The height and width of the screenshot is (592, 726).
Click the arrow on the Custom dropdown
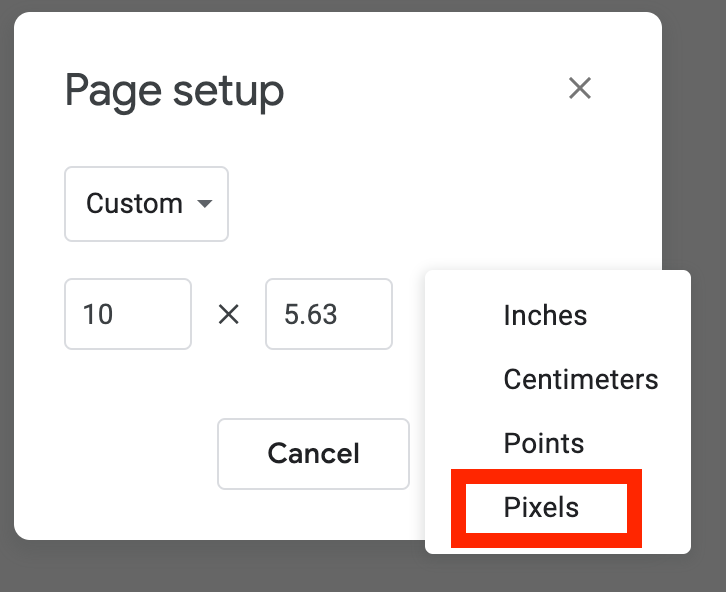point(205,204)
